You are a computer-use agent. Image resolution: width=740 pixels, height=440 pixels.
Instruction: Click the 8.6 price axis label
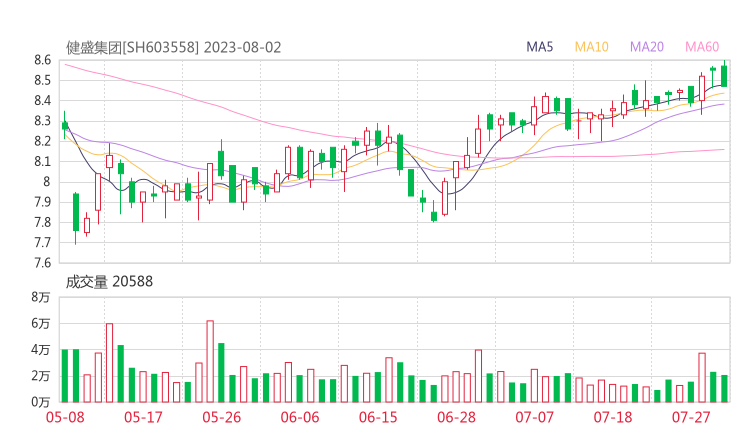(x=42, y=60)
